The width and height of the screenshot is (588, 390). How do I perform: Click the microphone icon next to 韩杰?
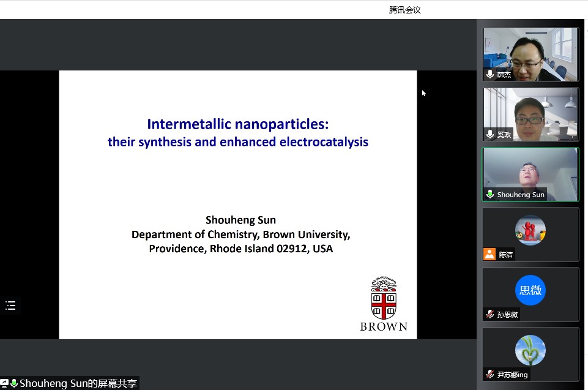pos(489,74)
